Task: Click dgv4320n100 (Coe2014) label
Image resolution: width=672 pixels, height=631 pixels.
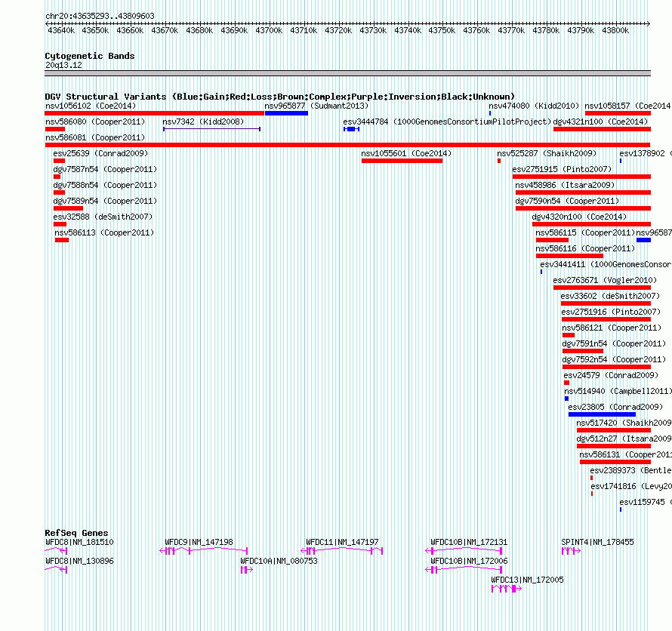Action: pyautogui.click(x=579, y=217)
